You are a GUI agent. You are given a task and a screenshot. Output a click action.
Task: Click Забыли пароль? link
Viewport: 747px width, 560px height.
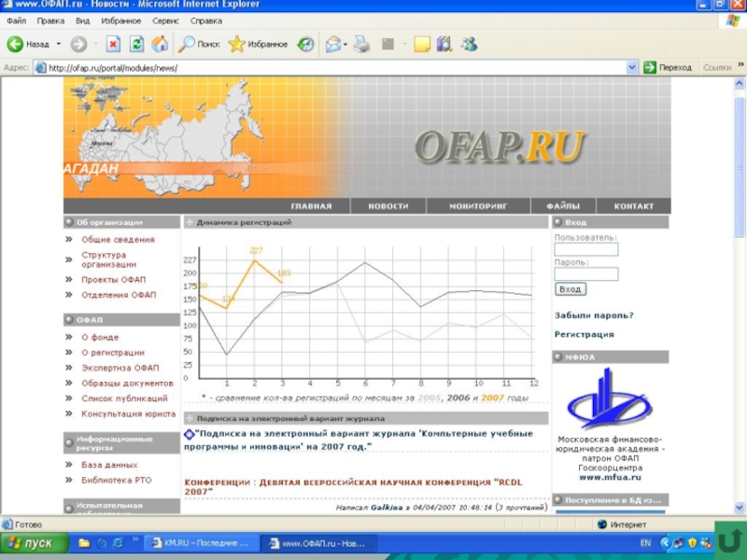pyautogui.click(x=594, y=315)
